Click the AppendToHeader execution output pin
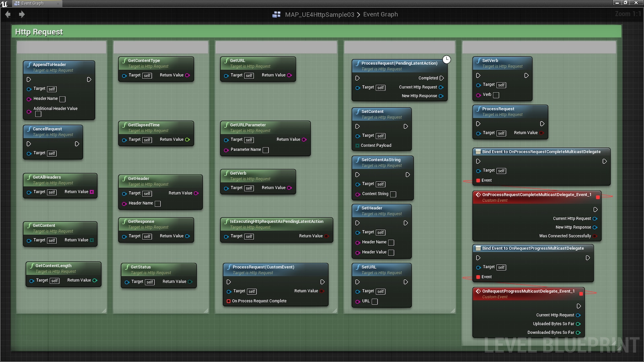 coord(89,80)
